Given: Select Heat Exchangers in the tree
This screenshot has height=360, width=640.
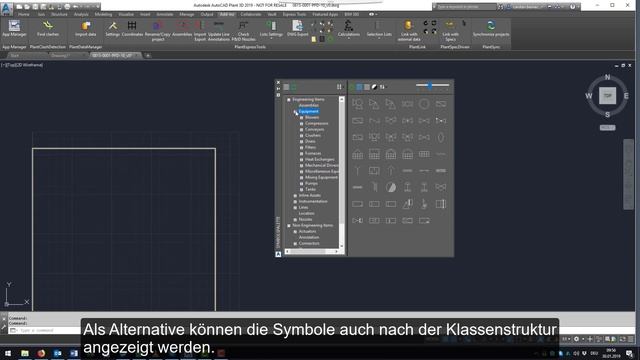Looking at the screenshot, I should click(x=320, y=160).
